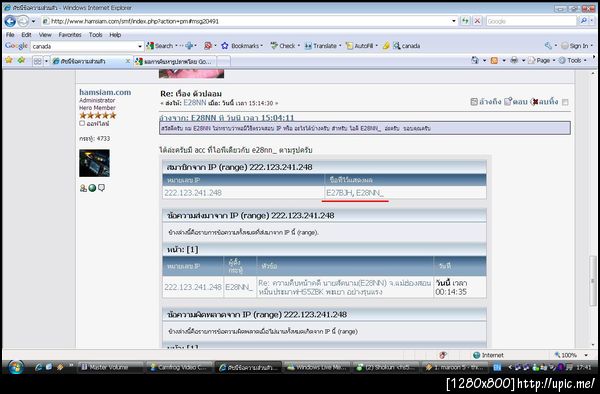Click the red popup blocker icon on toolbar
Screen dimensions: 600x394
click(x=208, y=46)
